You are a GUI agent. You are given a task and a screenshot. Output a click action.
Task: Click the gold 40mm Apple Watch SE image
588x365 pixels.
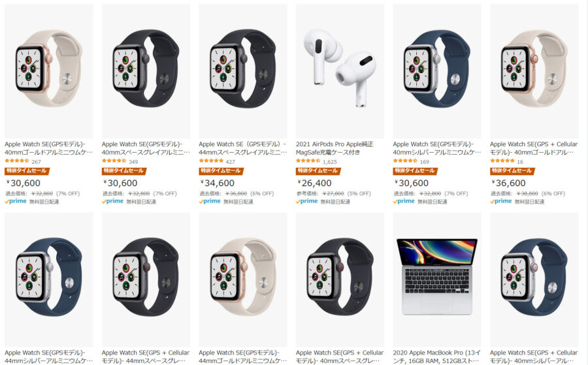(49, 71)
